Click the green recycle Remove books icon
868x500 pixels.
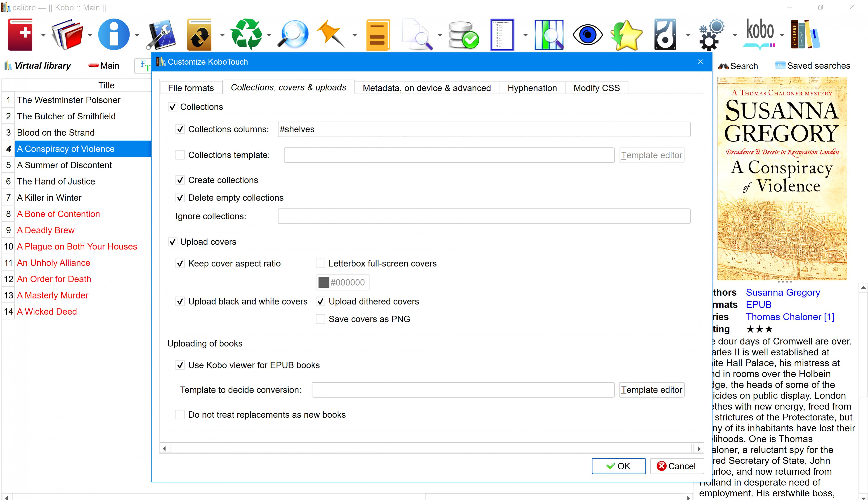pos(246,35)
